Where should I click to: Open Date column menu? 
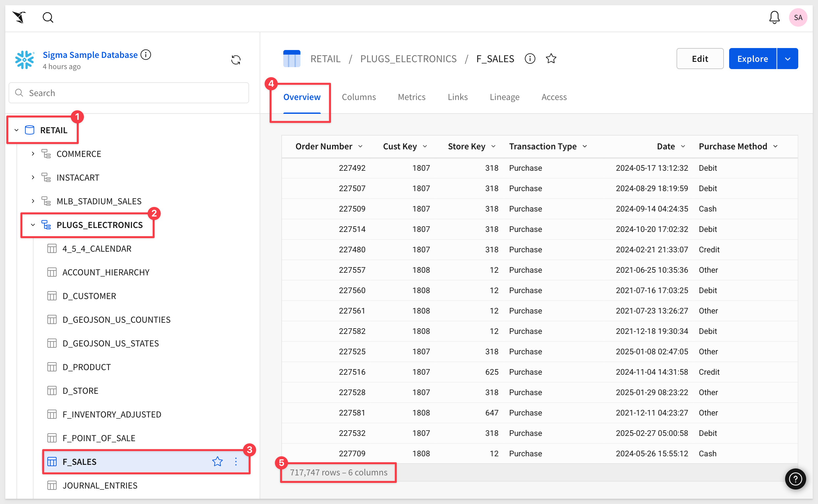pos(683,146)
